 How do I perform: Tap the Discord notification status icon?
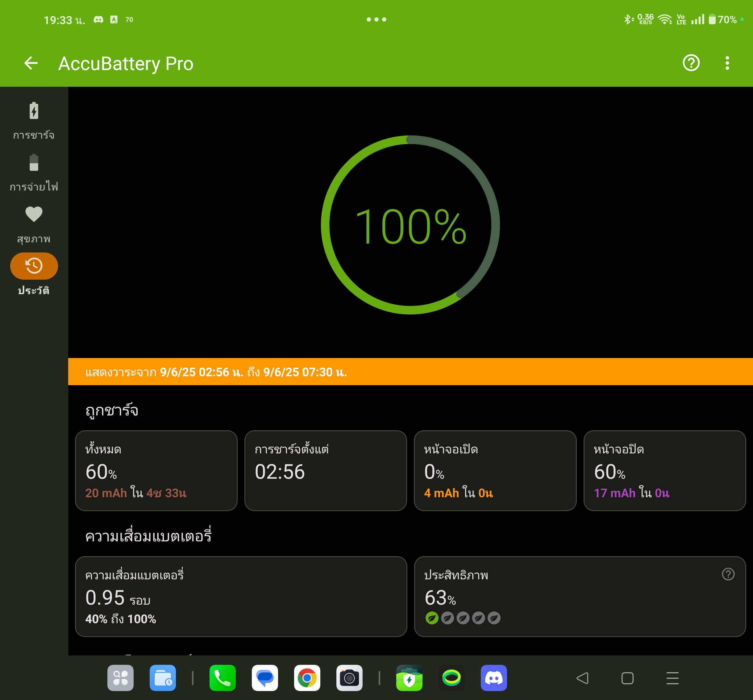pos(98,19)
